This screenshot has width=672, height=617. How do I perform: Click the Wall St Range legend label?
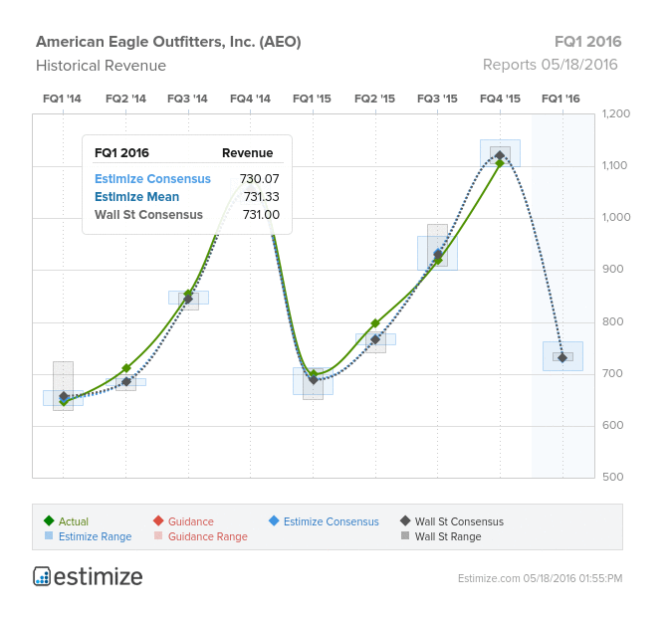pyautogui.click(x=448, y=536)
